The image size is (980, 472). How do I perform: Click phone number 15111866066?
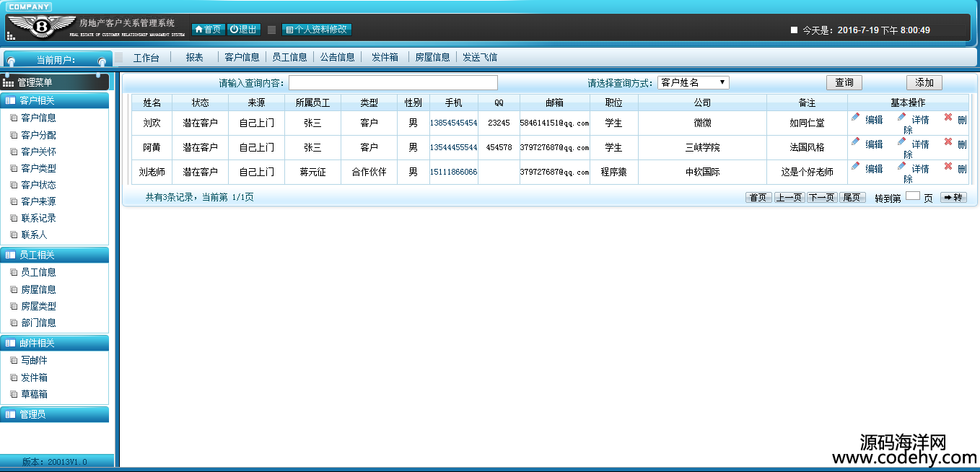[x=453, y=172]
